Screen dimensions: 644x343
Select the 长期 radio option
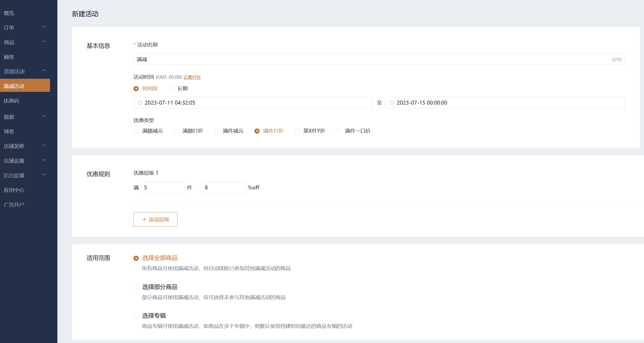coord(171,89)
